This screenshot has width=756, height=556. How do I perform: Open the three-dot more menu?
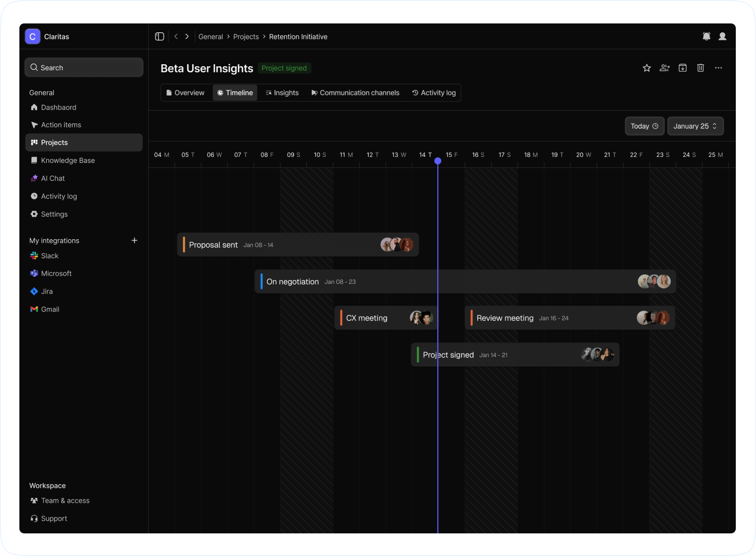[718, 68]
